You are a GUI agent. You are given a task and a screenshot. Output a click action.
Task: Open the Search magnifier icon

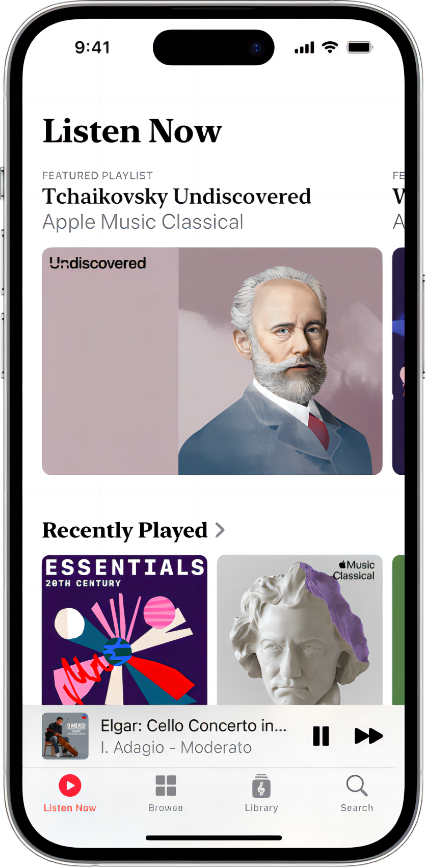pos(357,785)
